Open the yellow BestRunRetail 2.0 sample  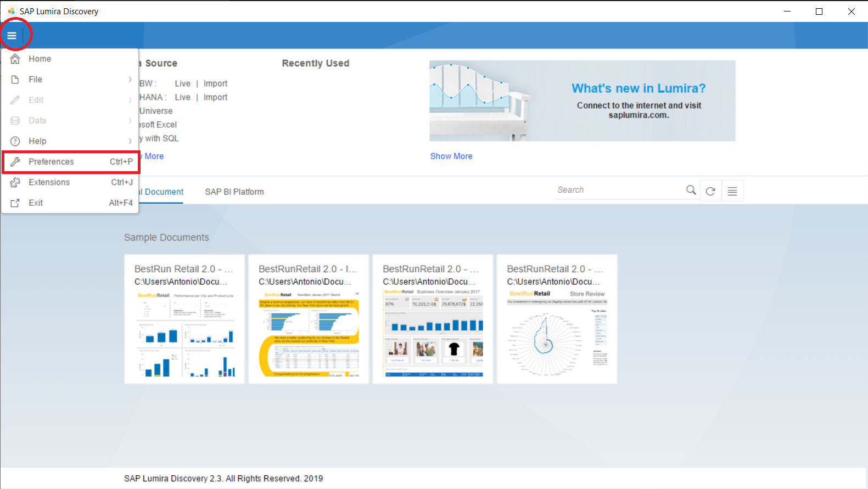tap(309, 319)
